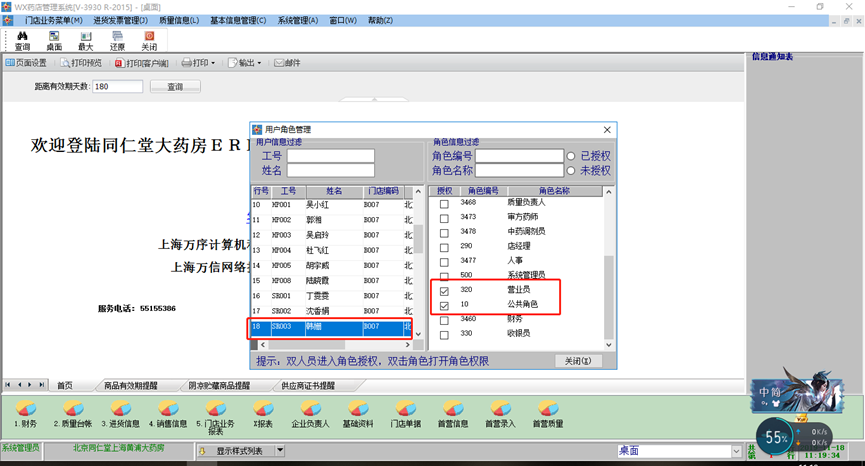Click the 查询 binoculars toolbar icon
The width and height of the screenshot is (865, 466).
tap(23, 41)
